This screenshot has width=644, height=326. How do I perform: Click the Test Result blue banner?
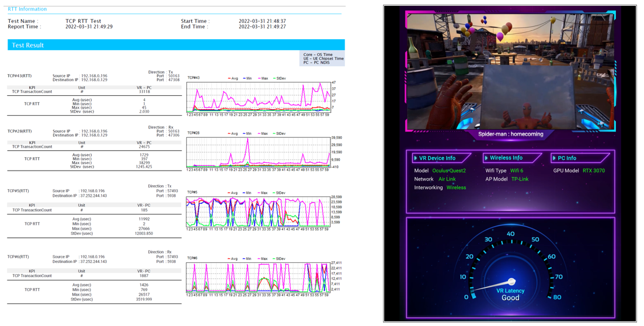[x=176, y=45]
